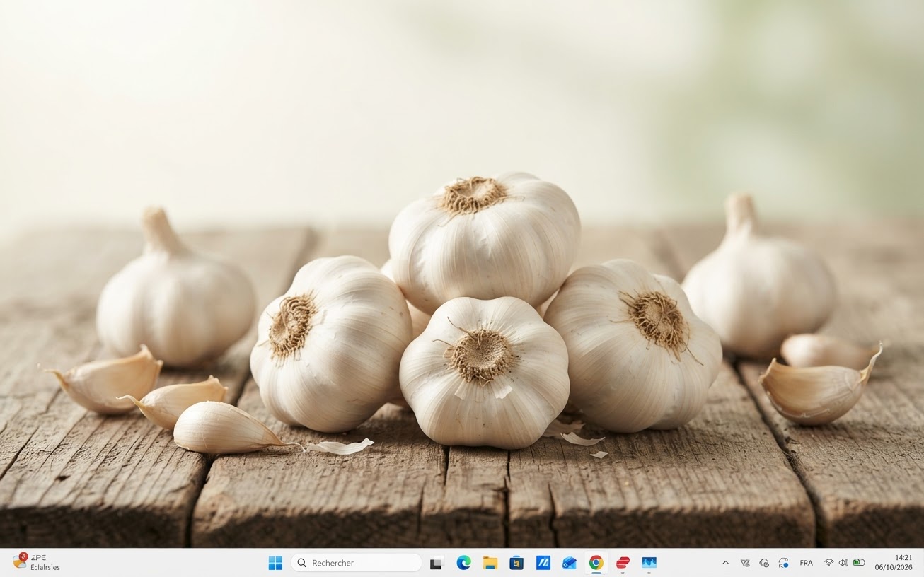
Task: Click the update arrows tray icon
Action: [x=783, y=563]
